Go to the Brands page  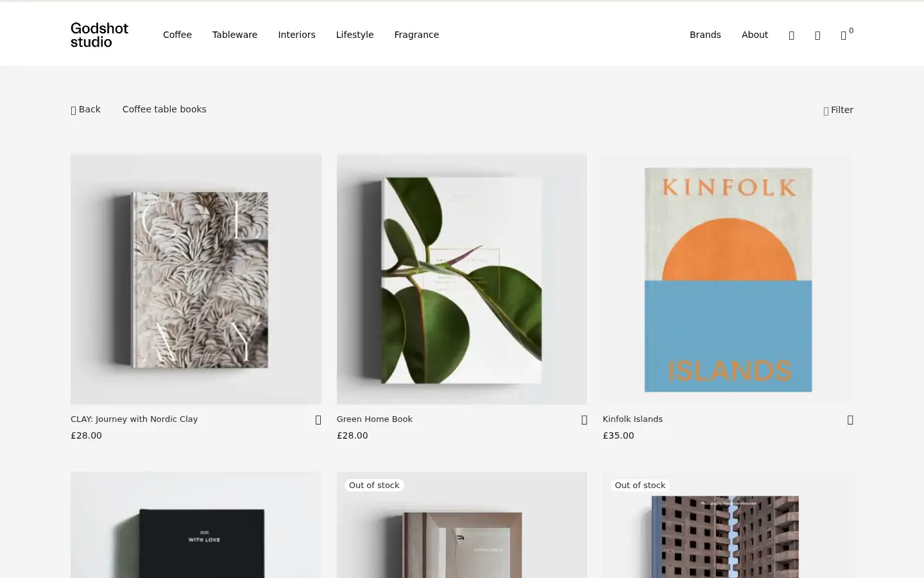(705, 35)
